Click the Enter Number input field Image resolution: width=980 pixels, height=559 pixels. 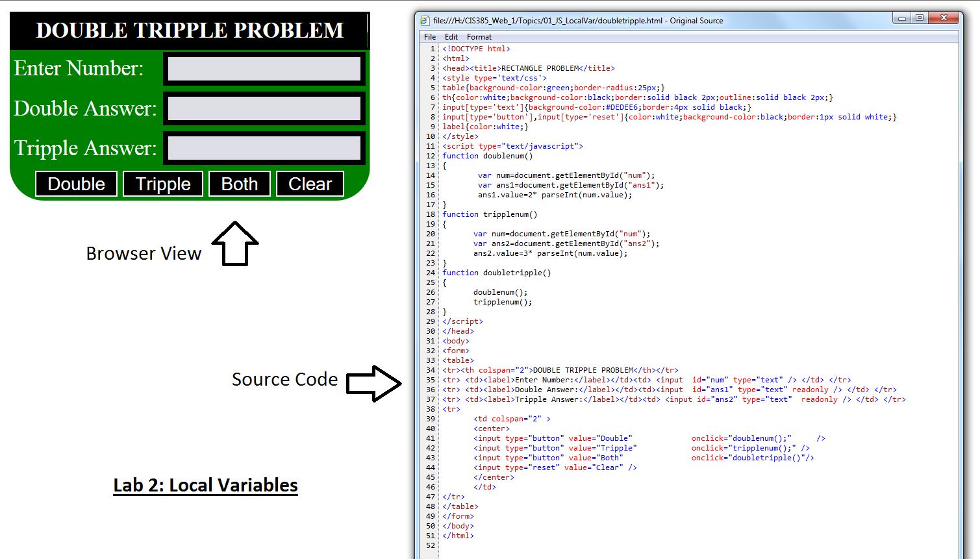pyautogui.click(x=264, y=68)
